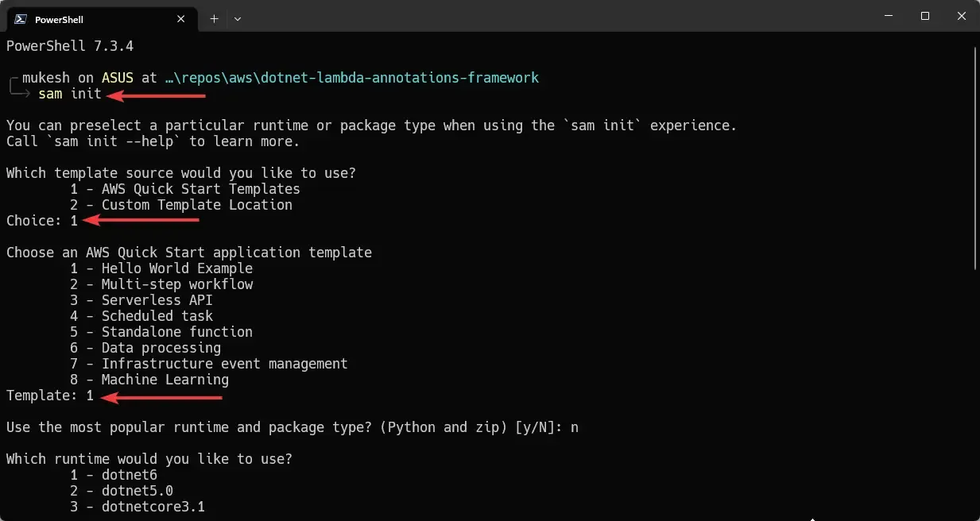Maximize the PowerShell window
Viewport: 980px width, 521px height.
[925, 16]
